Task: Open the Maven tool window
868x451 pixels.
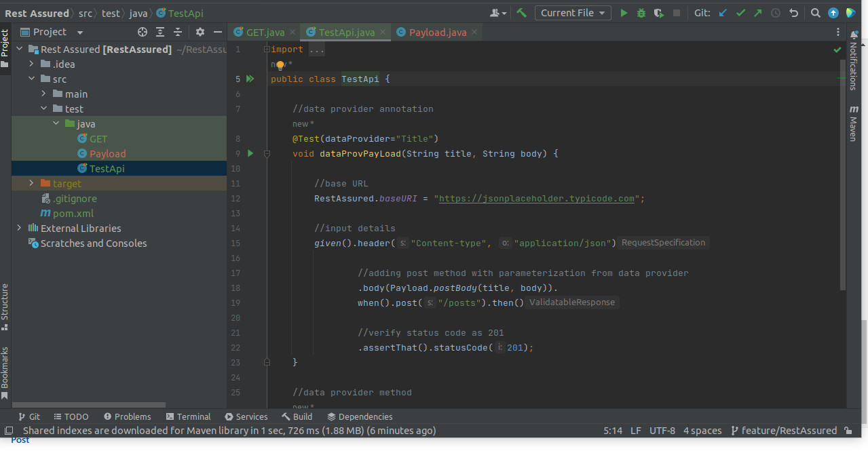Action: click(854, 123)
